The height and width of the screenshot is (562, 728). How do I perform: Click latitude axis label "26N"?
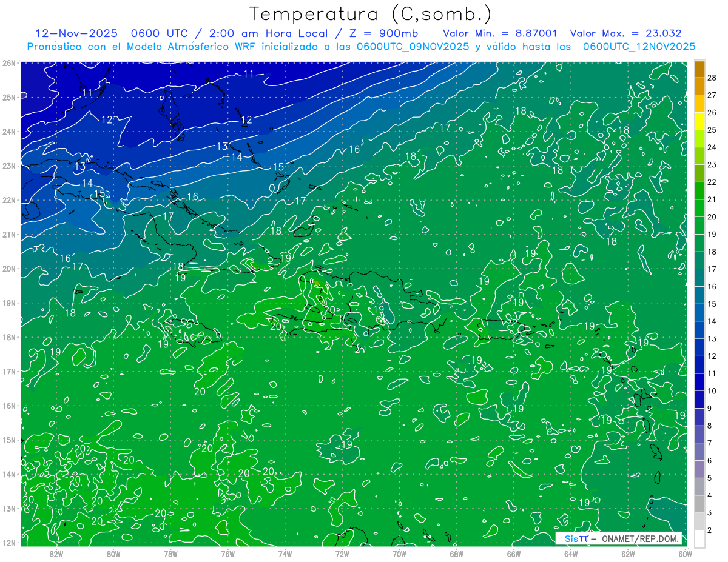9,63
